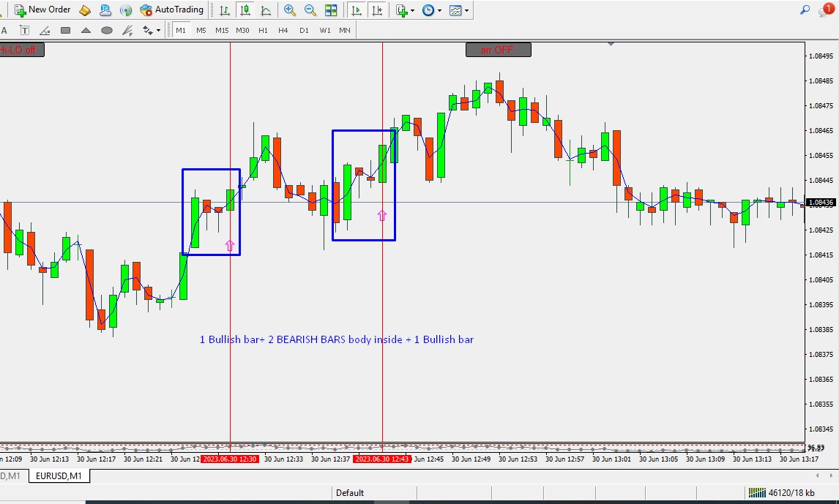Select the W1 timeframe
839x504 pixels.
[325, 31]
